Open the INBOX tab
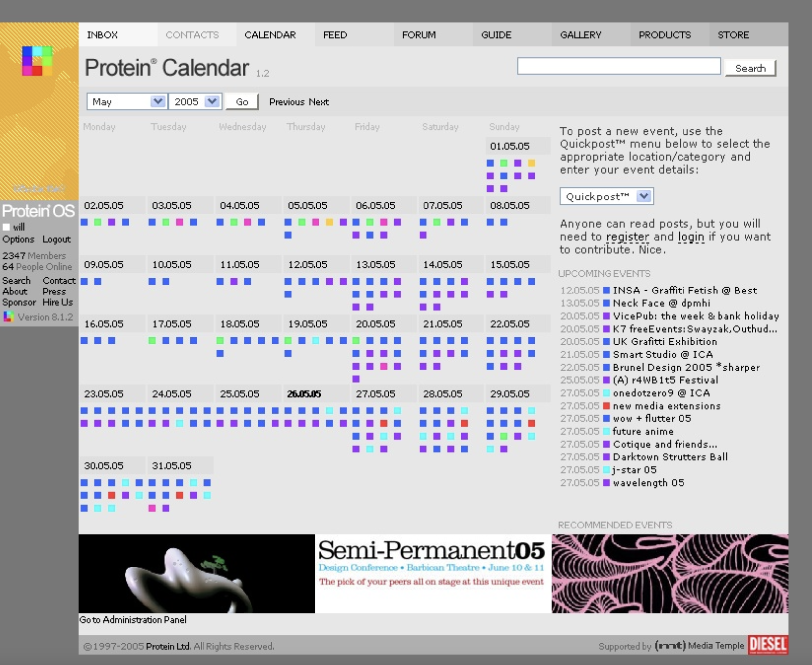 point(118,34)
